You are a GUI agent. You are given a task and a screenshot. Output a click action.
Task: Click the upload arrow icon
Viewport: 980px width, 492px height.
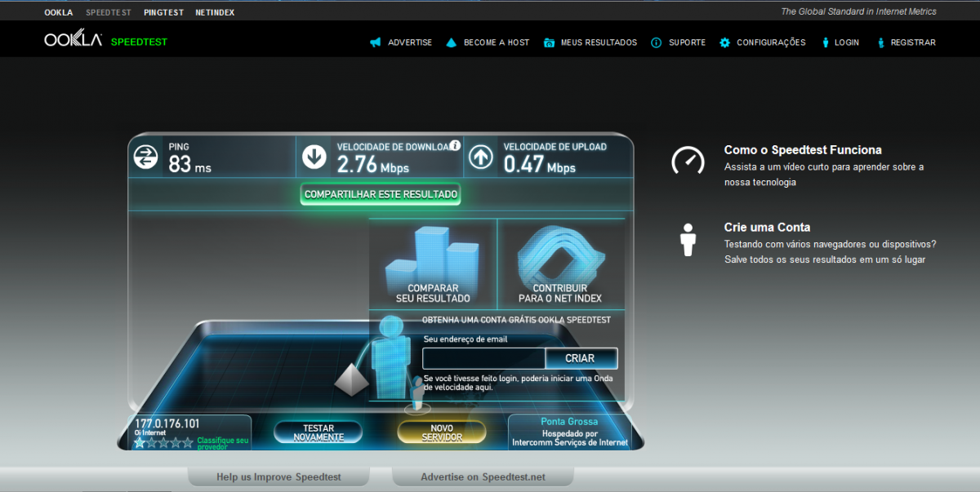(x=481, y=157)
